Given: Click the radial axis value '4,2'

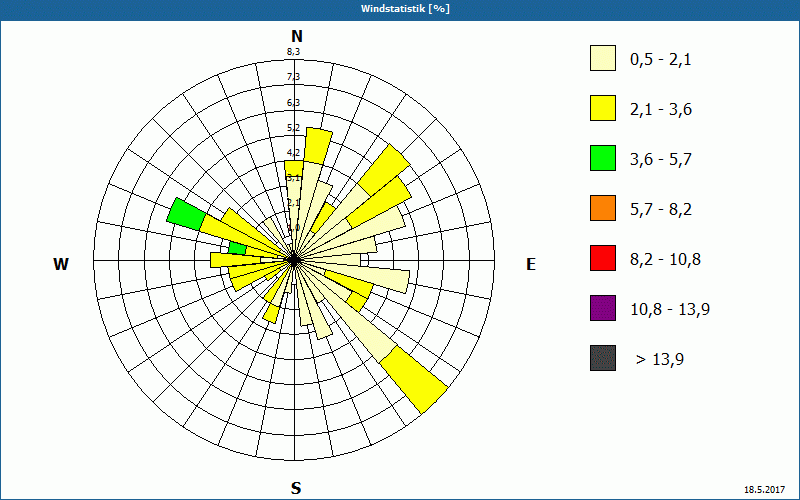Looking at the screenshot, I should click(x=293, y=153).
